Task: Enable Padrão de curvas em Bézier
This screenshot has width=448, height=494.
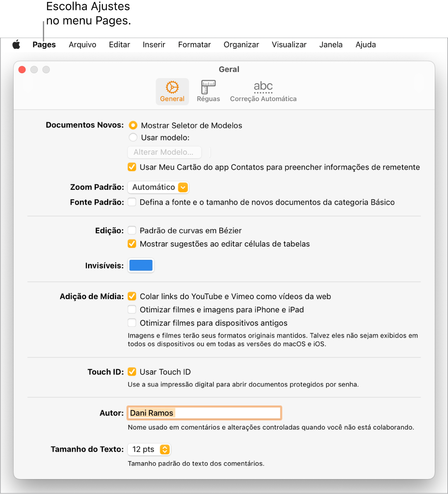Action: (132, 230)
